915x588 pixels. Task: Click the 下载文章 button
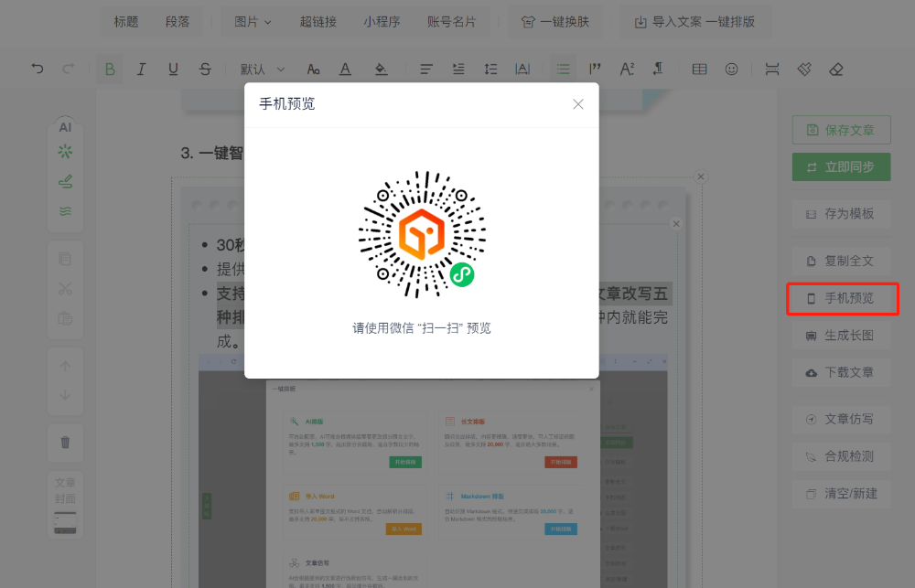click(842, 373)
